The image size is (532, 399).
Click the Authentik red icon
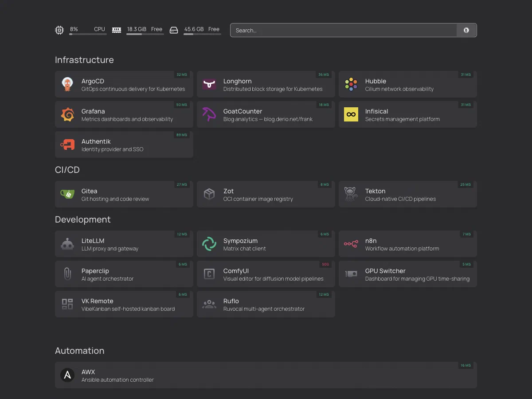67,145
